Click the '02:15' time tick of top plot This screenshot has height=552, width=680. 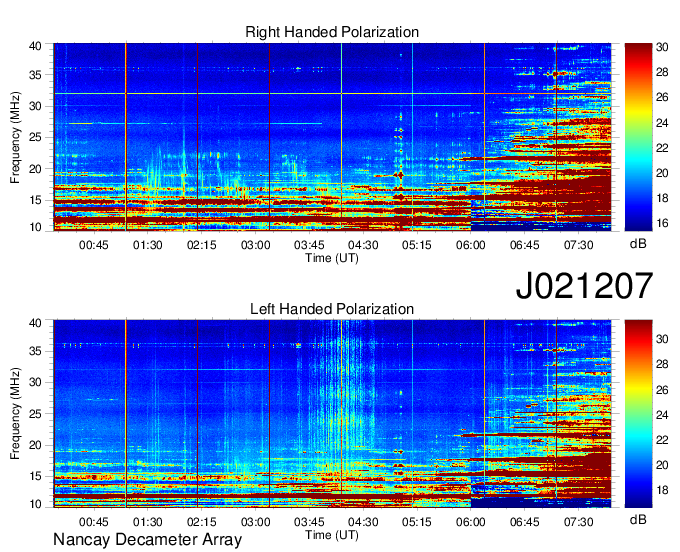(201, 245)
